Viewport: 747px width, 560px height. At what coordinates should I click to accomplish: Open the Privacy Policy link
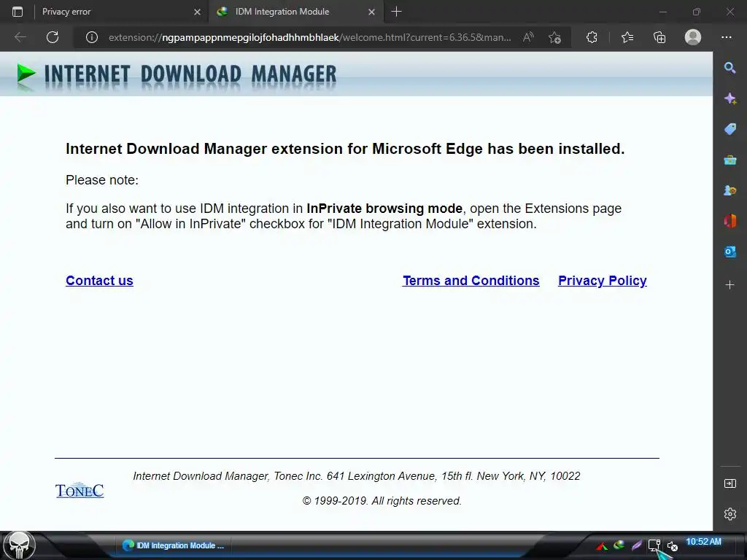point(602,281)
